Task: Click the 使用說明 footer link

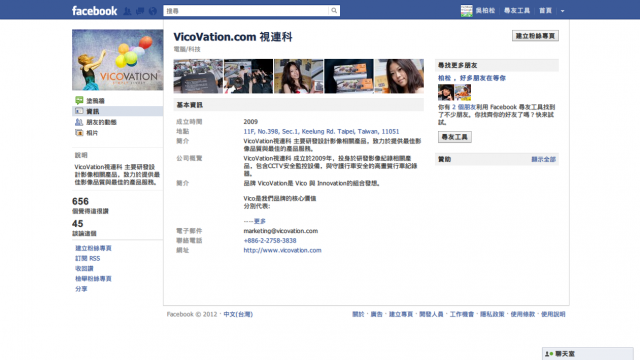Action: click(x=553, y=314)
